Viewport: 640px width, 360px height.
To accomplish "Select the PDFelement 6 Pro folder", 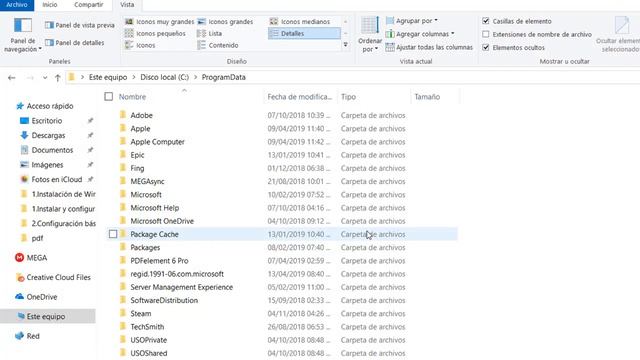I will (x=159, y=261).
